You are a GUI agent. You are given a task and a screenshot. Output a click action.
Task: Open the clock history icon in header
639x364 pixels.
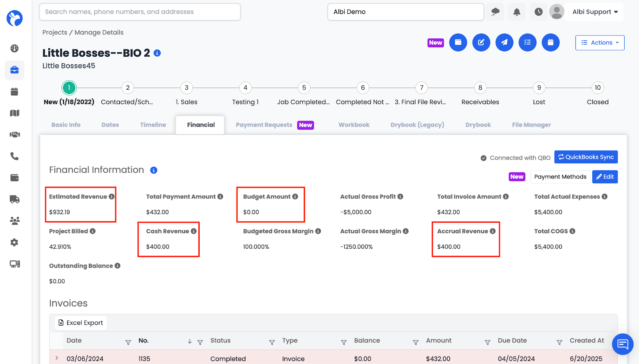point(538,12)
